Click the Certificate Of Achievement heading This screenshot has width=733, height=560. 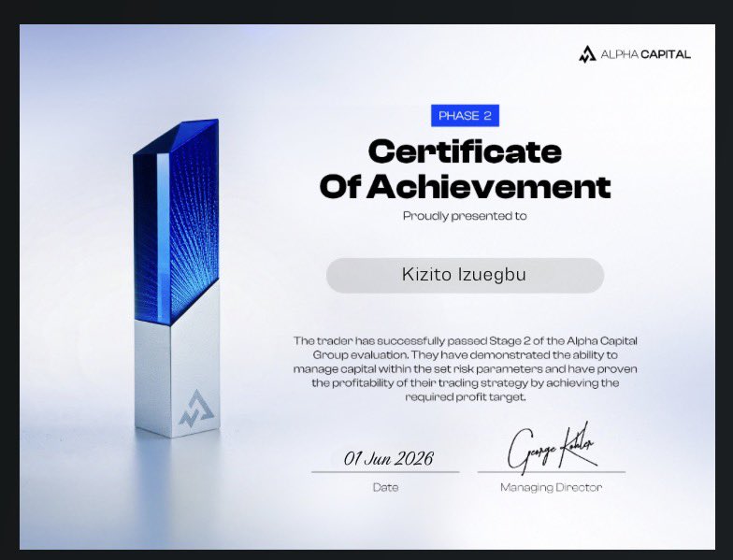pyautogui.click(x=466, y=168)
